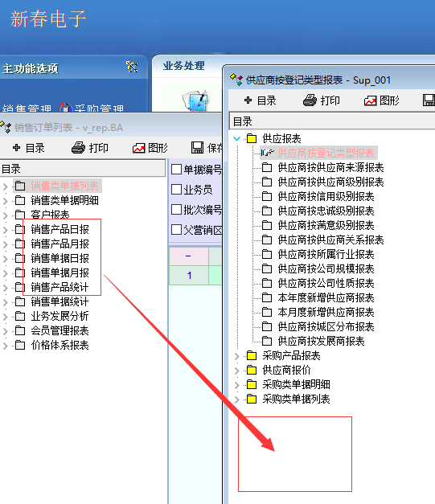The image size is (435, 504).
Task: Click grid cell showing row number 1
Action: click(x=189, y=275)
